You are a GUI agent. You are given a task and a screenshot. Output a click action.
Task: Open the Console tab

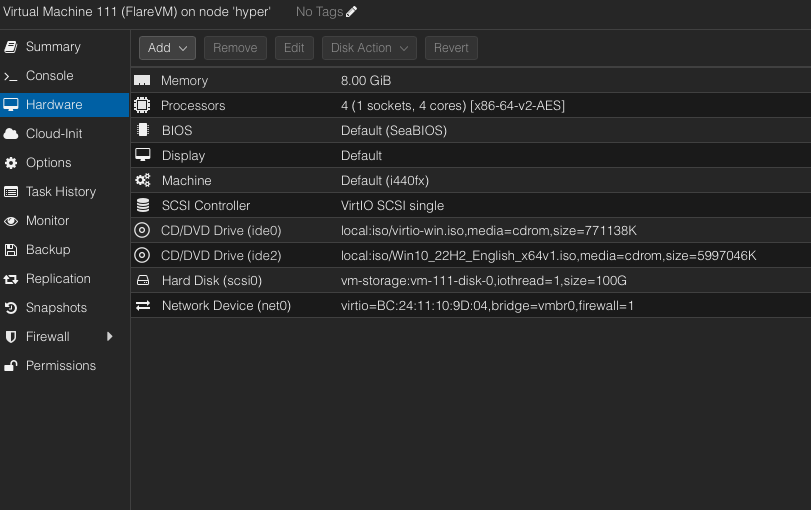pos(49,76)
